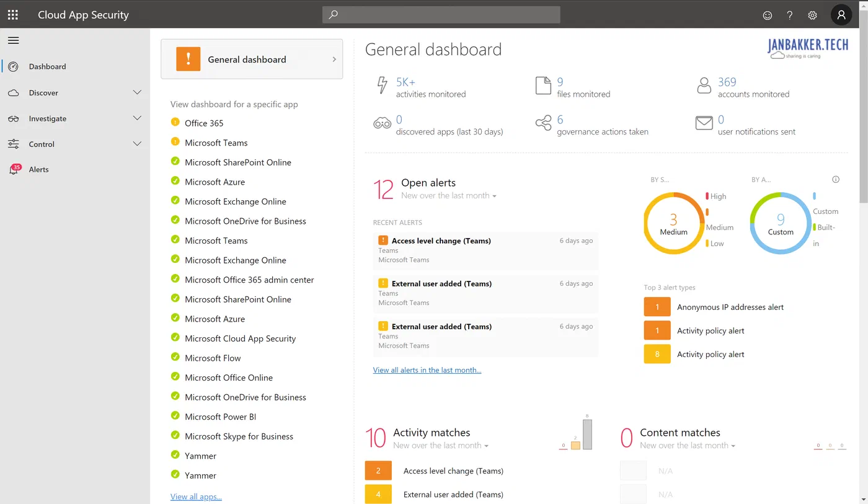Click the Anonymous IP addresses alert text

(x=730, y=307)
